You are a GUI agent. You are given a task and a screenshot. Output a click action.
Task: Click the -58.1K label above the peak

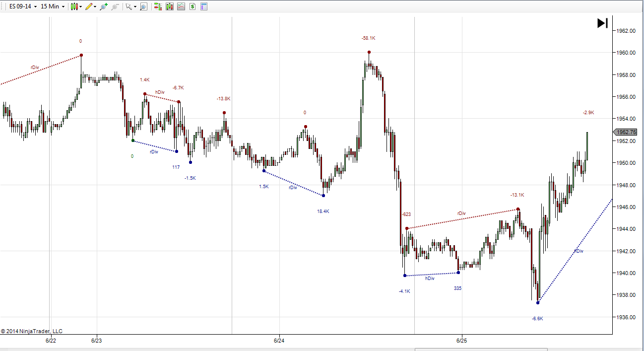[x=368, y=38]
